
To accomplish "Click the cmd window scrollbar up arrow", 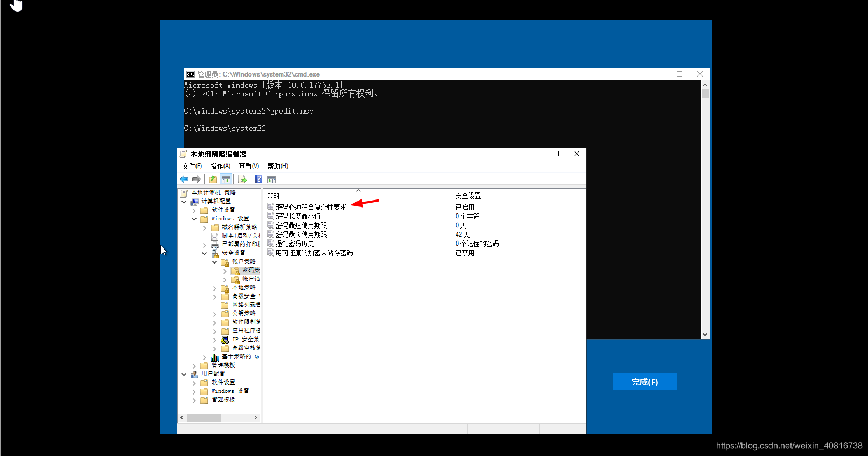I will pyautogui.click(x=705, y=85).
